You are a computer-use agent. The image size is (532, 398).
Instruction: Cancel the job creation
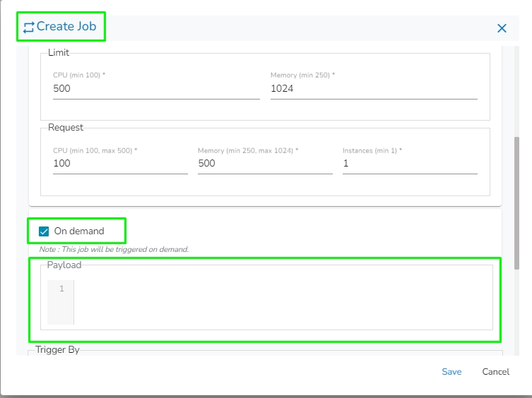[x=495, y=372]
